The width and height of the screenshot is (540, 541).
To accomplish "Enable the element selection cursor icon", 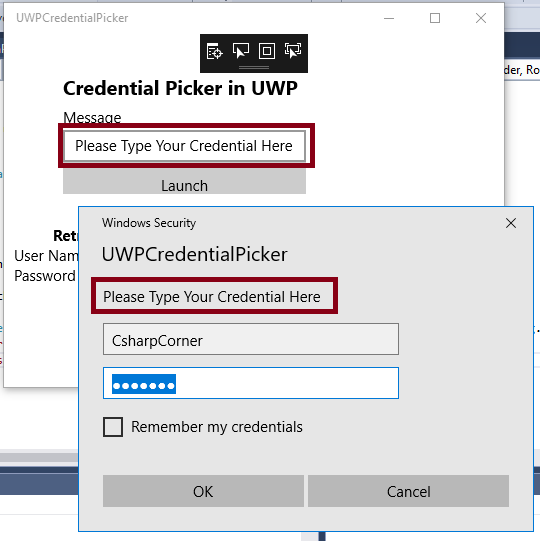I will click(x=241, y=51).
